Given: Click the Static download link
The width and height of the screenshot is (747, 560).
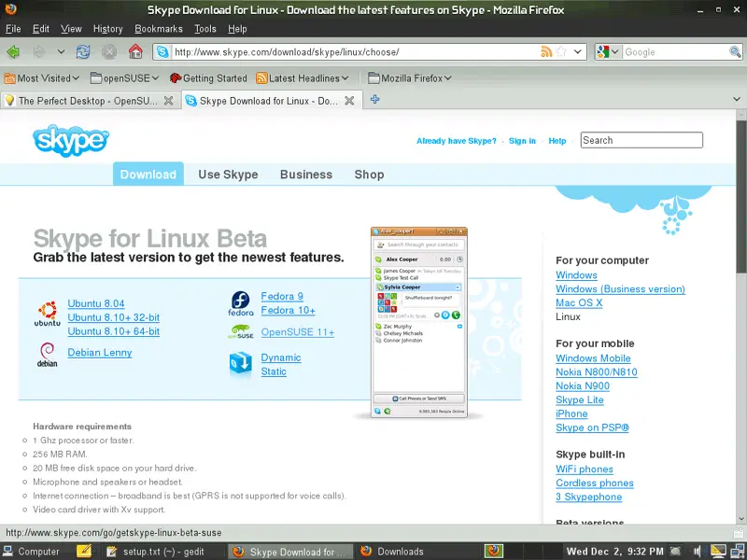Looking at the screenshot, I should [274, 371].
